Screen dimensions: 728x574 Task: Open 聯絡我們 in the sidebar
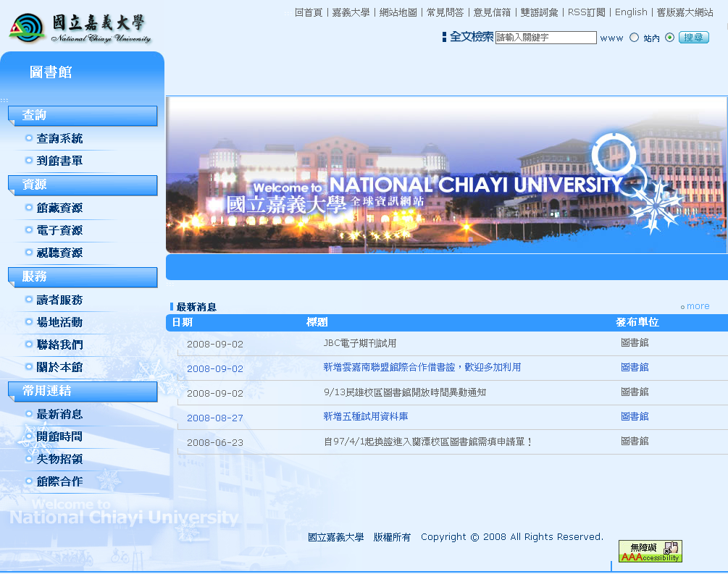pyautogui.click(x=59, y=345)
